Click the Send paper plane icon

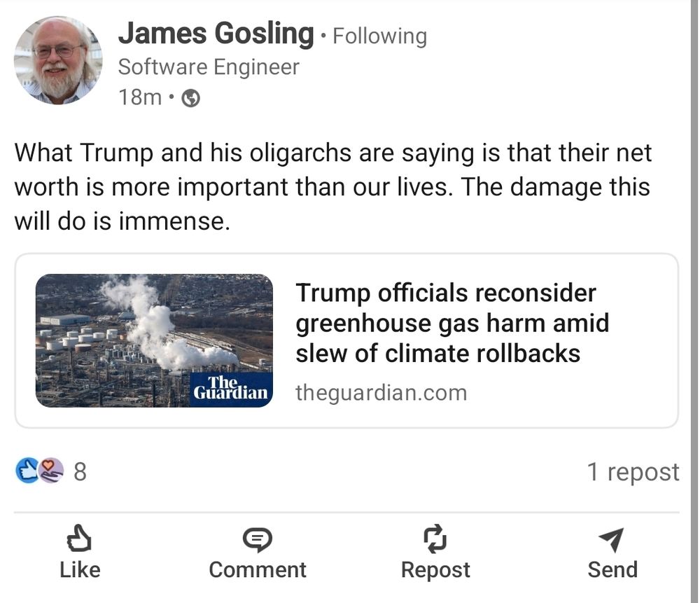tap(611, 539)
